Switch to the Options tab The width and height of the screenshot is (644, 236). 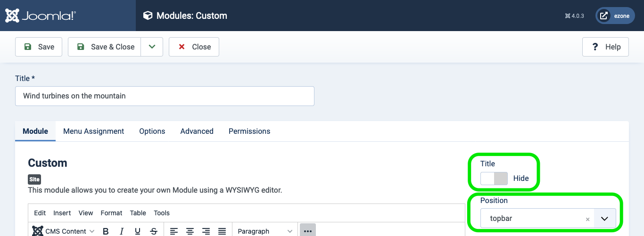(152, 131)
